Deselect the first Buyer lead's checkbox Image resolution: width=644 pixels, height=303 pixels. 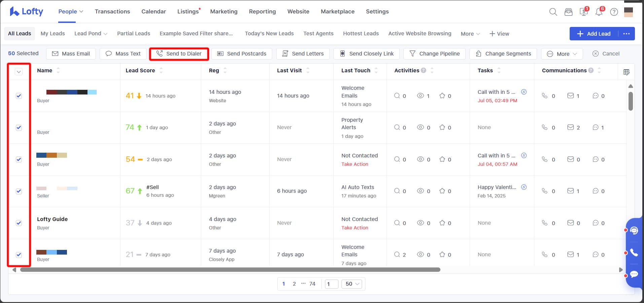(x=19, y=96)
